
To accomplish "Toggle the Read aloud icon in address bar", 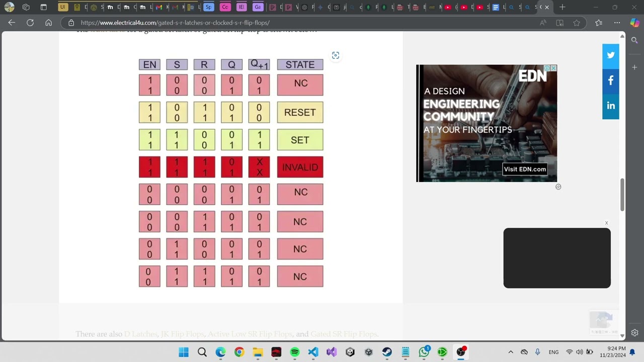I will pyautogui.click(x=543, y=23).
